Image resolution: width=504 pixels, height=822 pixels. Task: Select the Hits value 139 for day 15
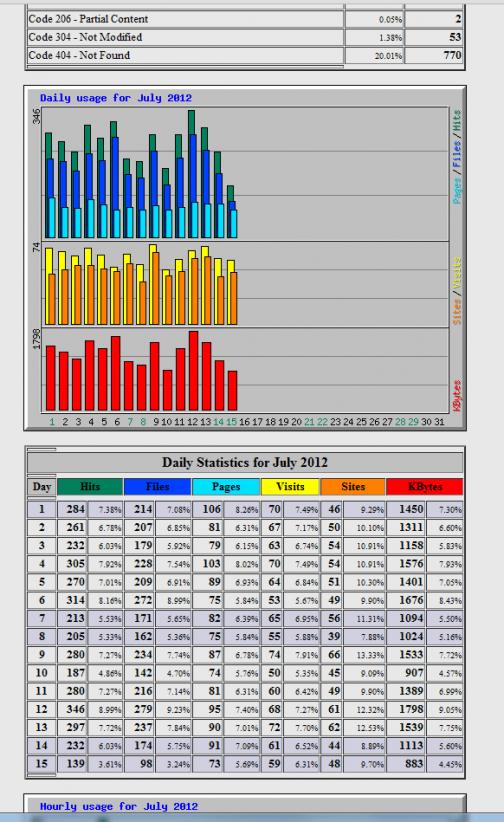coord(76,764)
